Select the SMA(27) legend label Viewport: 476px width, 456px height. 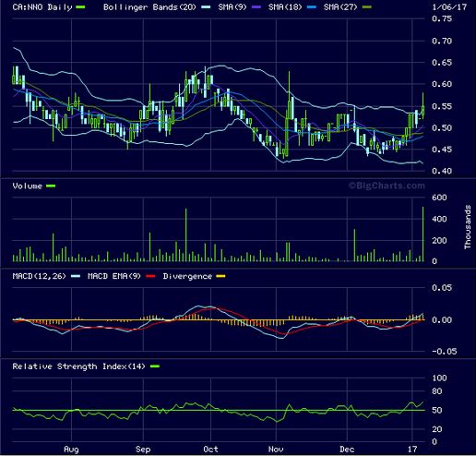(340, 7)
